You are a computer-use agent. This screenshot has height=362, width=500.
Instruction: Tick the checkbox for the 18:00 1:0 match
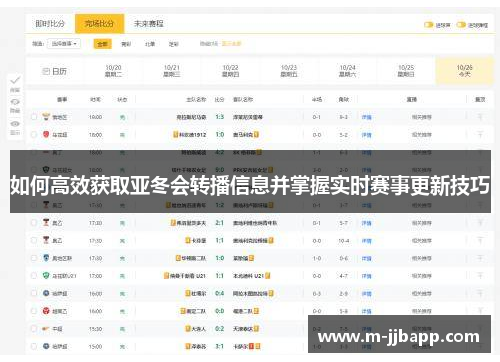pyautogui.click(x=34, y=135)
